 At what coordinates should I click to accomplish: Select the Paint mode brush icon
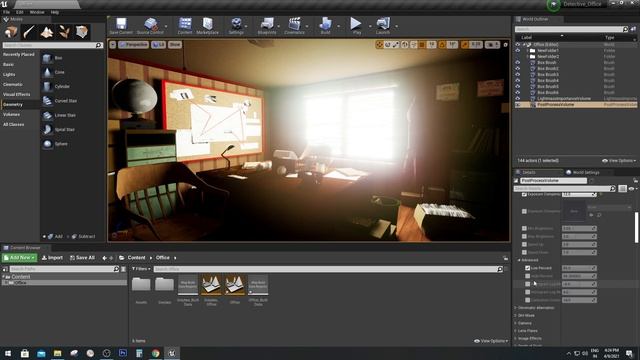click(x=29, y=32)
